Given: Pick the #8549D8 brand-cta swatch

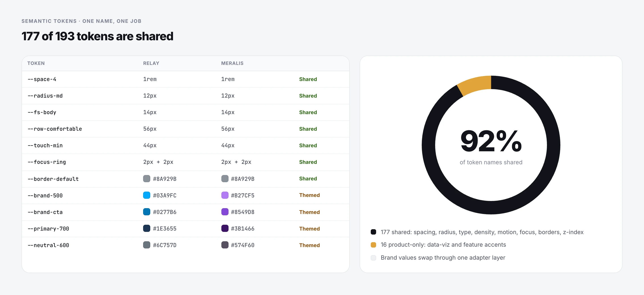Looking at the screenshot, I should coord(225,212).
